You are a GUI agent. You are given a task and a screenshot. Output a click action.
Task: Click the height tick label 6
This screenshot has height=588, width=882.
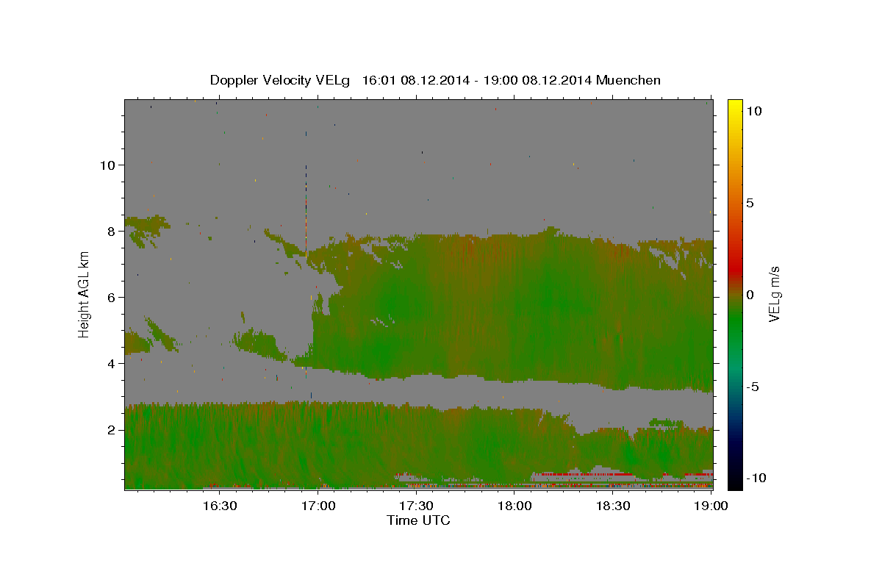click(110, 297)
